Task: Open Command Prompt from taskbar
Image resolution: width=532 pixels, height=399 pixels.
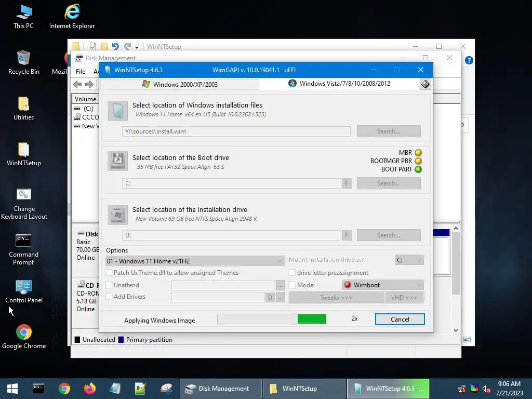Action: (38, 389)
